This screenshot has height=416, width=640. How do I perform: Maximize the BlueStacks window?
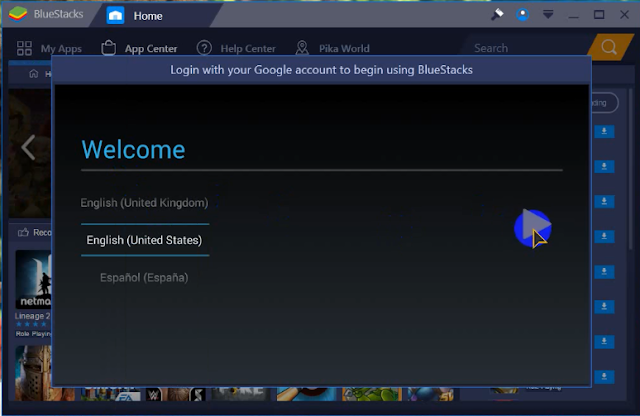pos(599,15)
